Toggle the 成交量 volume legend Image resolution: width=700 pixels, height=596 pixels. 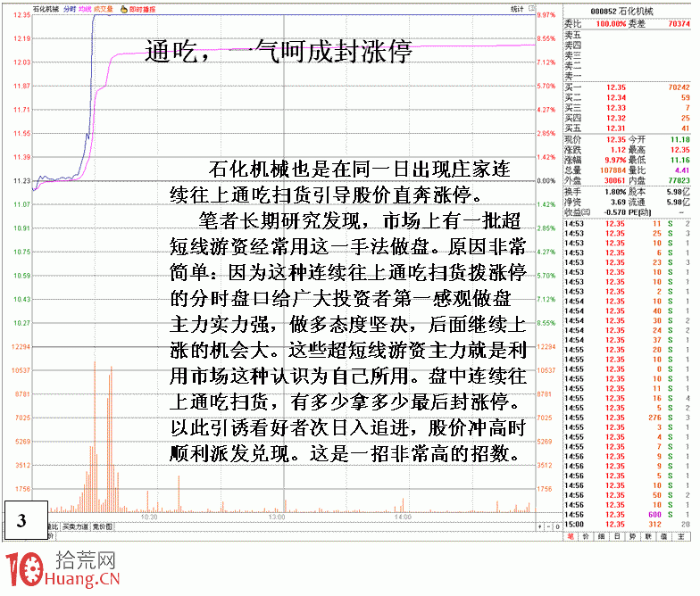pos(103,8)
